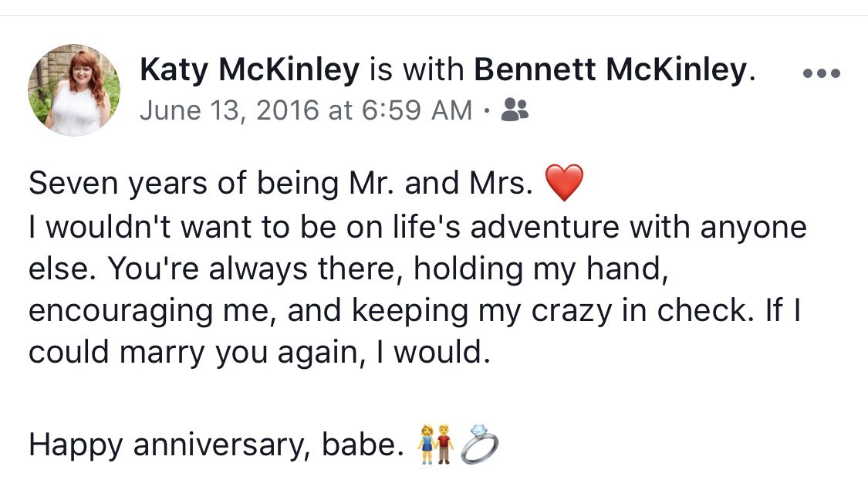This screenshot has height=480, width=868.
Task: Click the "Happy anniversary, babe." text
Action: (216, 446)
